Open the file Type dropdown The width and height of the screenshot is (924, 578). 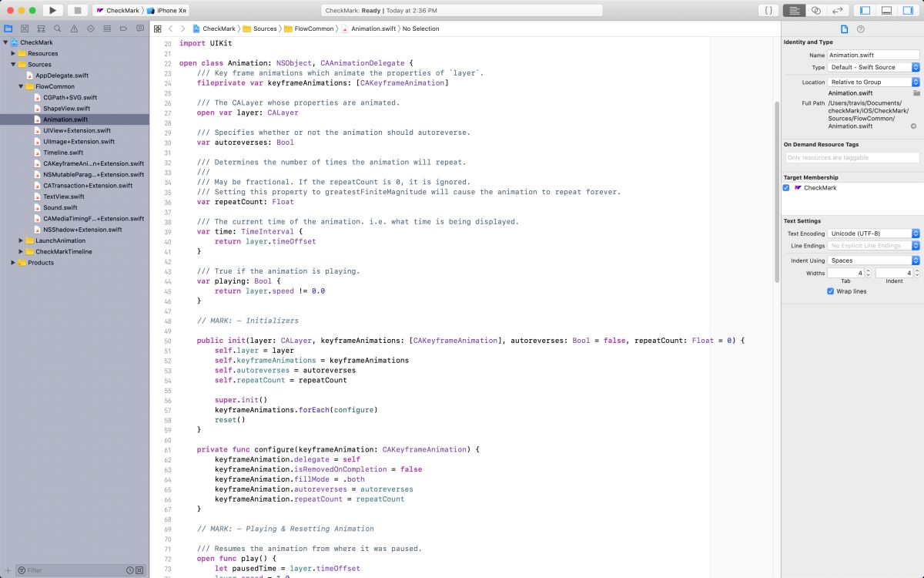click(873, 67)
